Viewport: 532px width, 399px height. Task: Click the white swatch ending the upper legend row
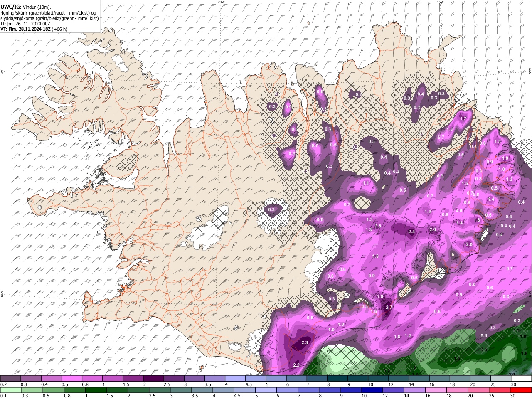[520, 378]
